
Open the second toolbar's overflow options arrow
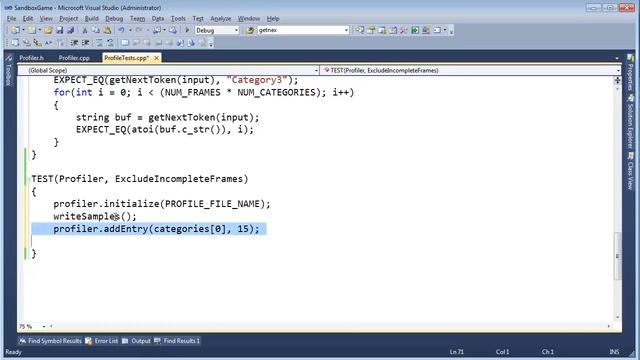tap(211, 43)
